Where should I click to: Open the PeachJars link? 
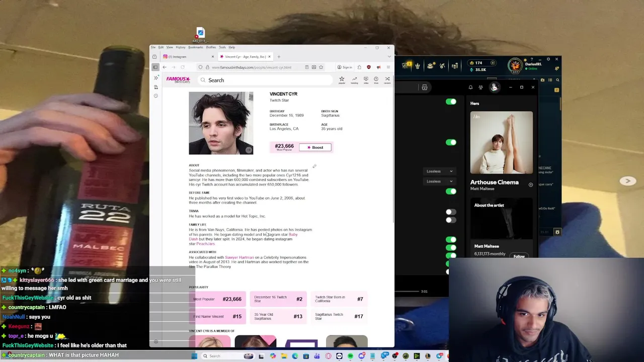(x=205, y=244)
